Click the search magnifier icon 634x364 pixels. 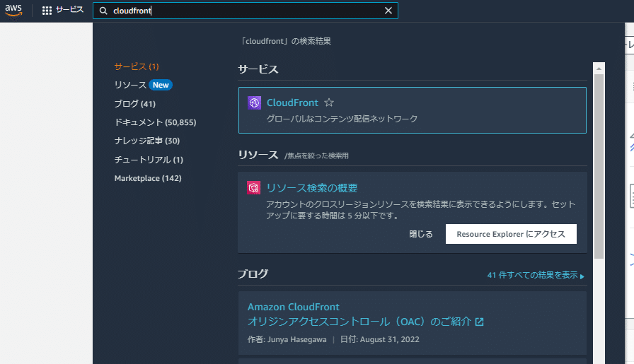pyautogui.click(x=103, y=11)
